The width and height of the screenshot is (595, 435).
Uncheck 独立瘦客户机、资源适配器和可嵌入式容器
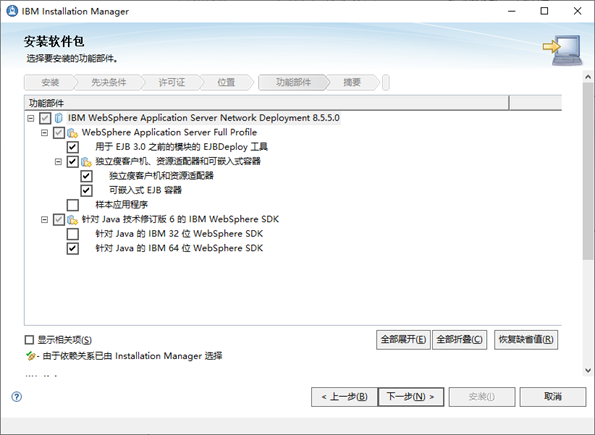click(x=72, y=162)
